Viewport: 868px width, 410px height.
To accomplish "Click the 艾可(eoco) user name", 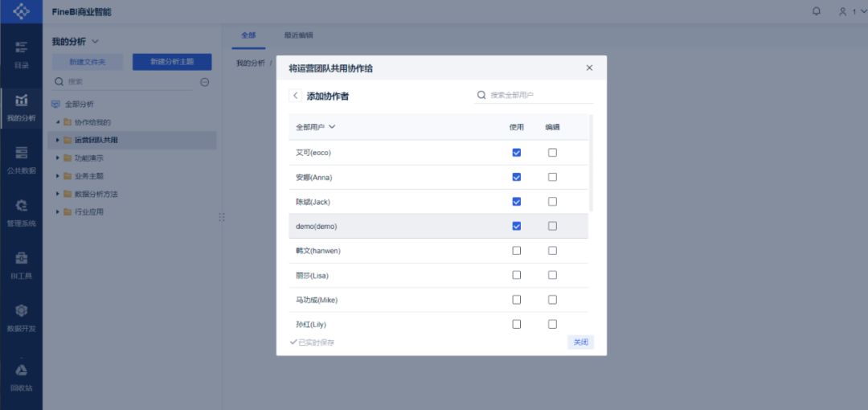I will [x=313, y=153].
